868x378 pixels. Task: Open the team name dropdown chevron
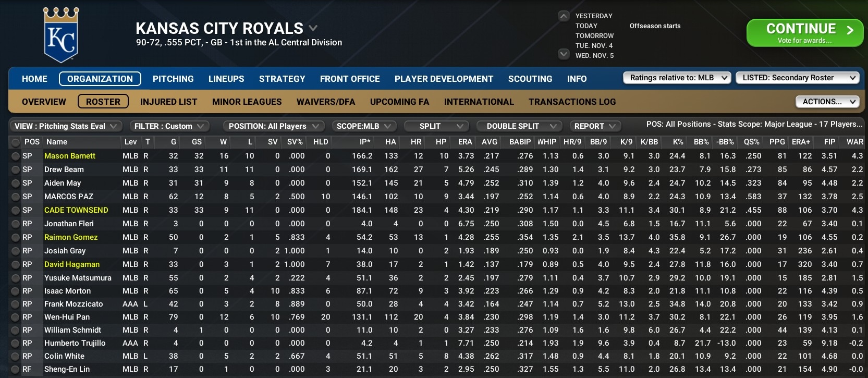[x=313, y=28]
